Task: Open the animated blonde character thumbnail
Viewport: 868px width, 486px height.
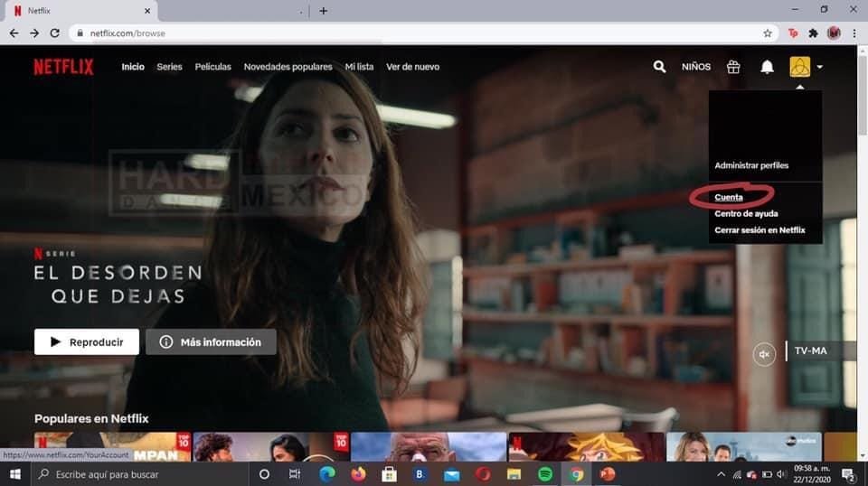Action: [x=587, y=447]
